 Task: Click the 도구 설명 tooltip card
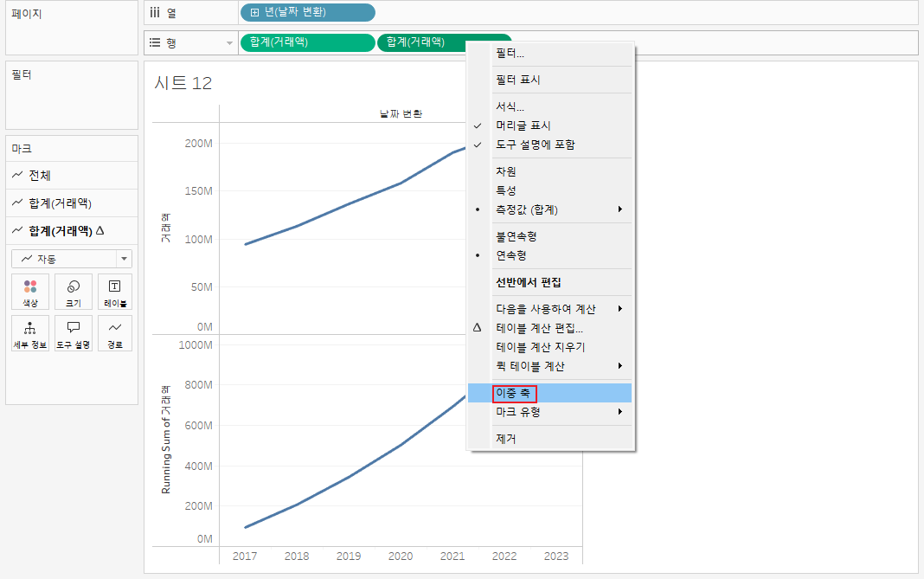[x=73, y=333]
